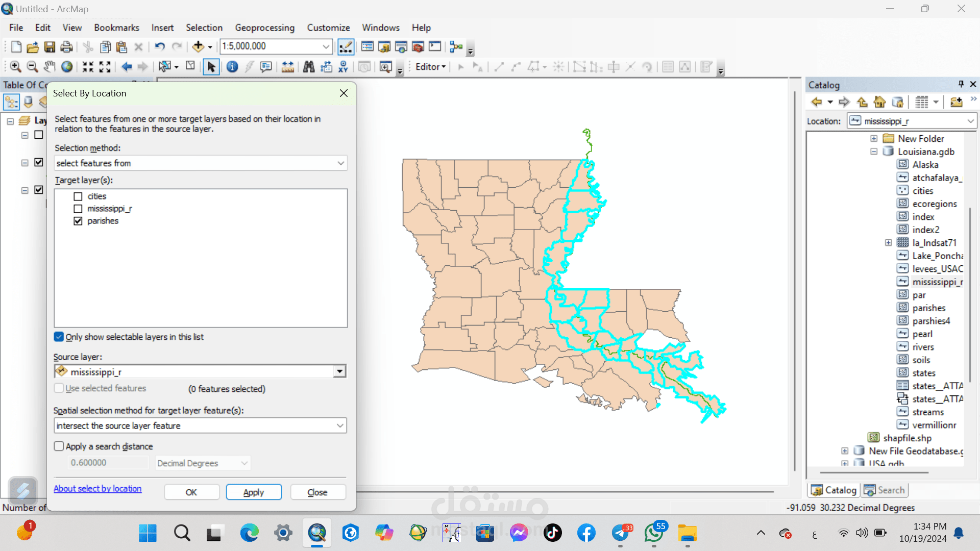Click the Add Data toolbar button
The height and width of the screenshot is (551, 980).
[198, 47]
